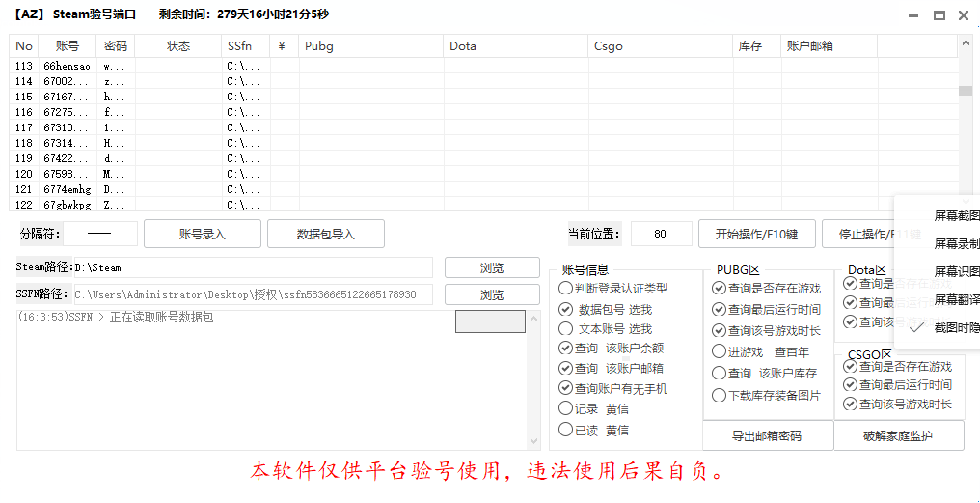Toggle PUBG区 查询是否存在游戏
Screen dimensions: 980x503
coord(766,289)
